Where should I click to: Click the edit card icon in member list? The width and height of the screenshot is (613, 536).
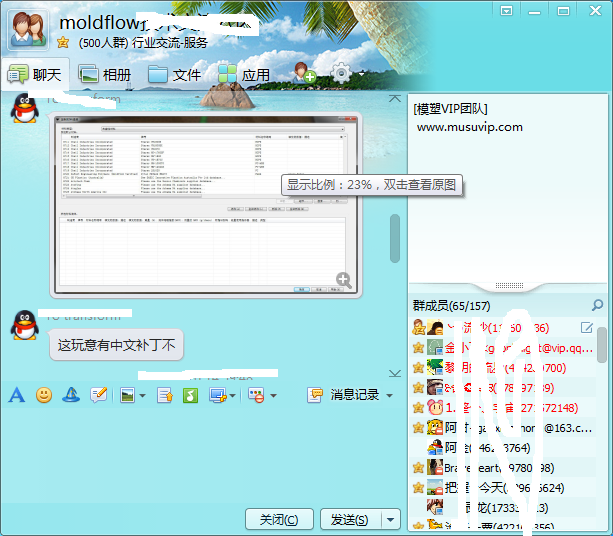pyautogui.click(x=587, y=328)
